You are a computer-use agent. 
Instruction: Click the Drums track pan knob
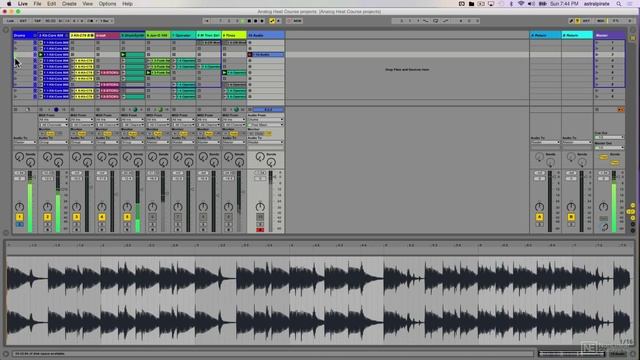[x=19, y=207]
